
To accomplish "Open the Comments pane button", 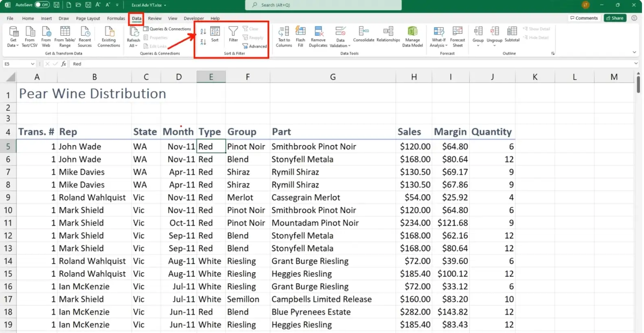I will click(x=584, y=18).
